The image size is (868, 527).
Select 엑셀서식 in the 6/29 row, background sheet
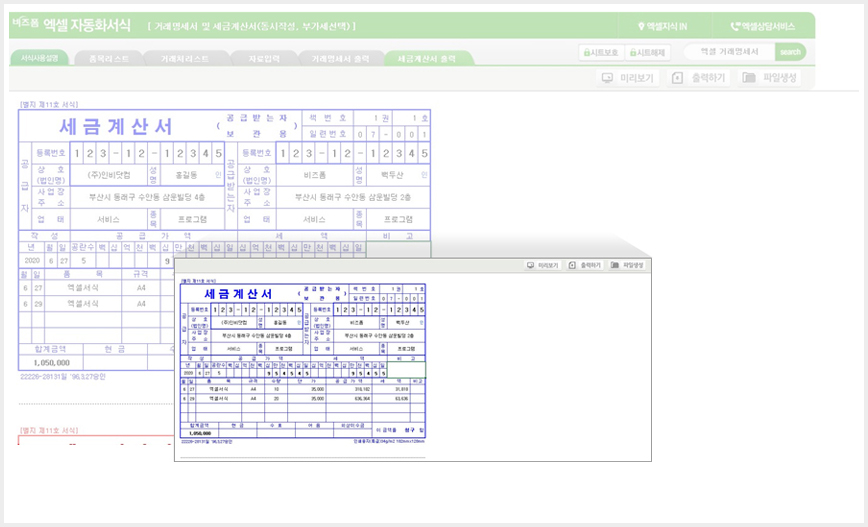(83, 304)
